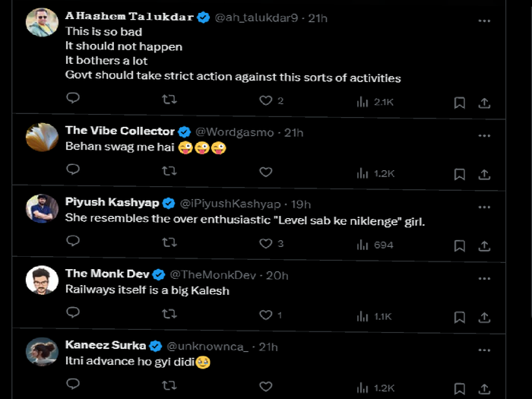Open @iPiyushKashyap profile handle link
Image resolution: width=532 pixels, height=399 pixels.
tap(230, 204)
